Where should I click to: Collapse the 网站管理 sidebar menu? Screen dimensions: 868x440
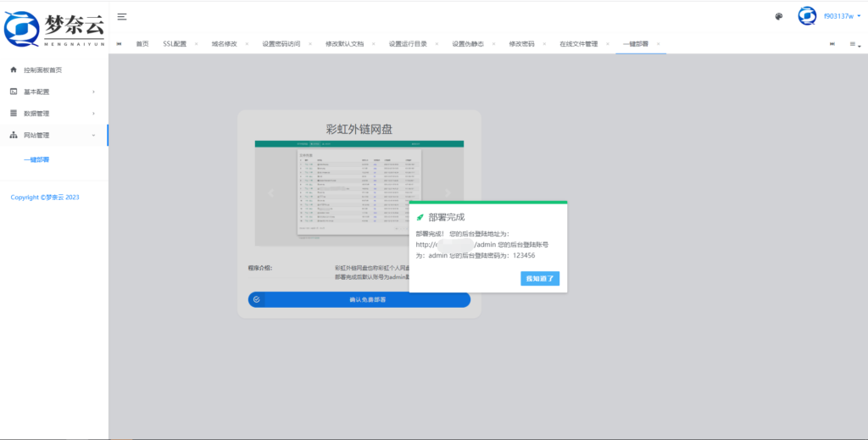pos(54,135)
